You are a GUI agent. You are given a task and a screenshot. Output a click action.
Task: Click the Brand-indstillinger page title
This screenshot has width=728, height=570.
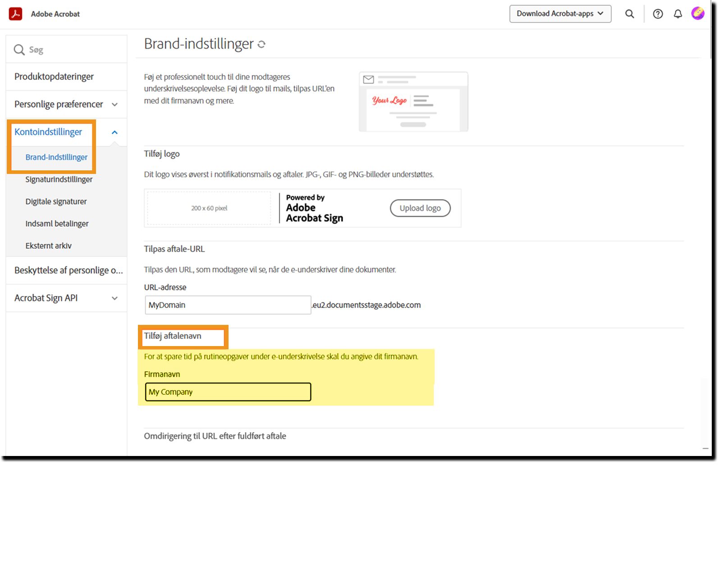199,44
